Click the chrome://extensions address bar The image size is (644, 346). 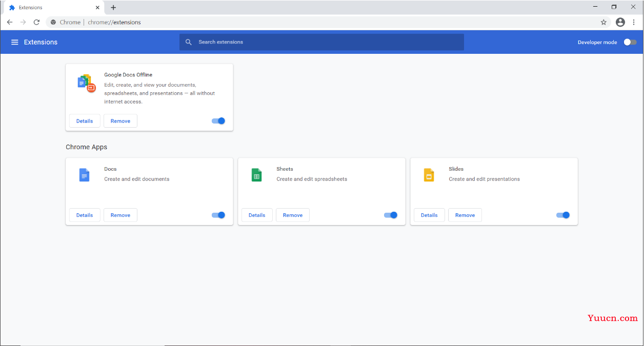coord(328,22)
